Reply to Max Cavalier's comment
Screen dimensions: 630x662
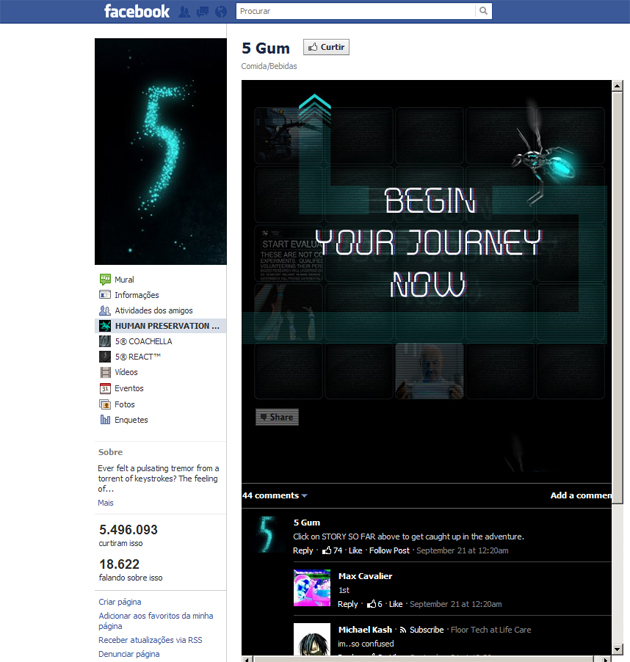pos(348,604)
